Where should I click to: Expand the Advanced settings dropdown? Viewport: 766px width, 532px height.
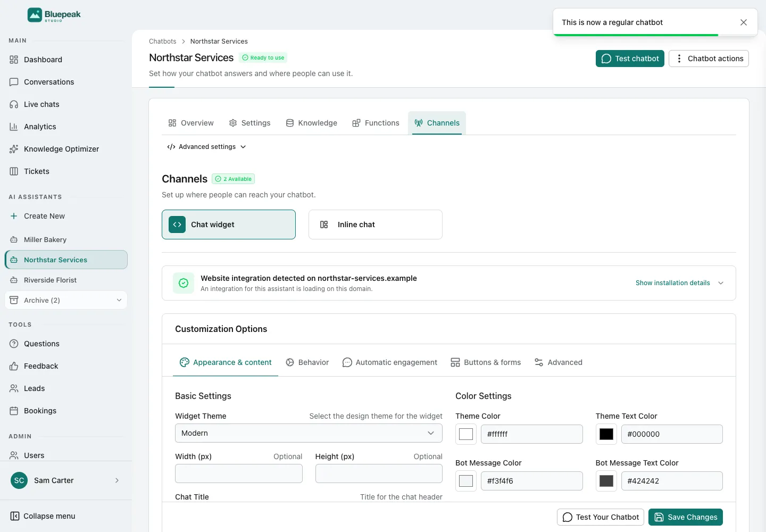click(x=206, y=147)
